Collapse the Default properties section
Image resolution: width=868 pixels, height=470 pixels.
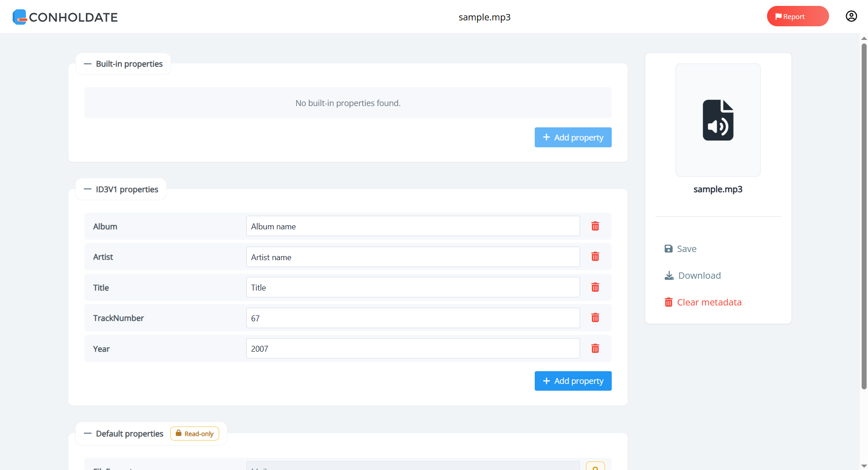click(87, 434)
